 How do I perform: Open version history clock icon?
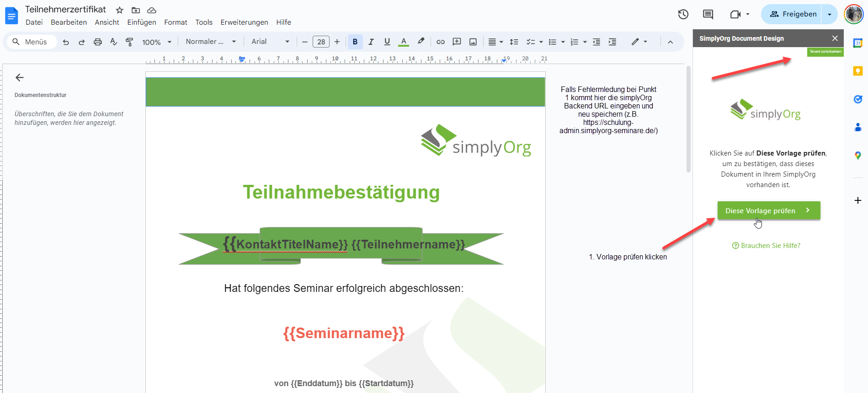683,14
